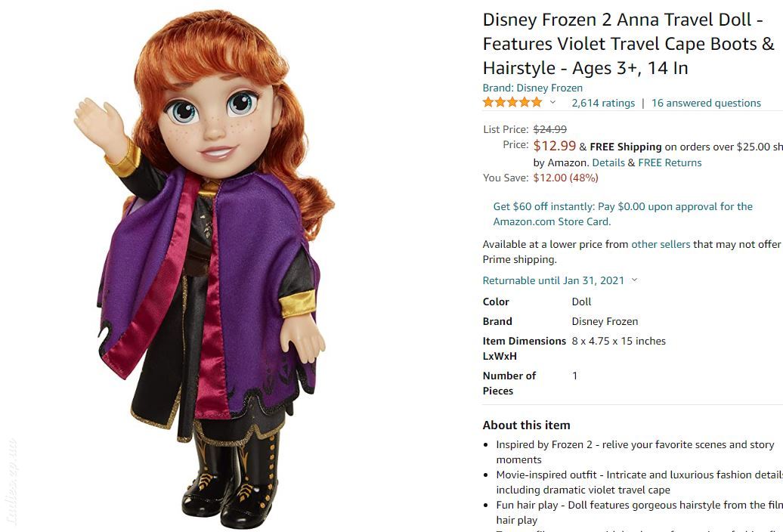This screenshot has height=532, width=783.
Task: Open the FREE Returns link
Action: click(x=670, y=162)
